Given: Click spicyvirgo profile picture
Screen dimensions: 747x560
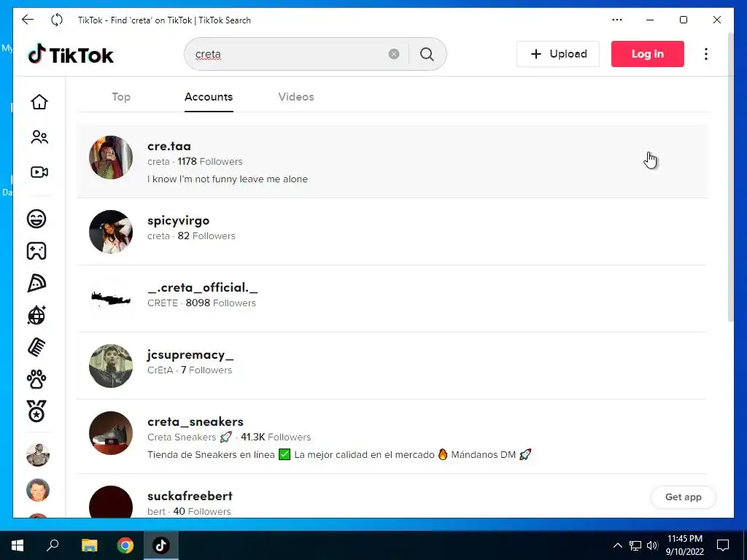Looking at the screenshot, I should [111, 232].
